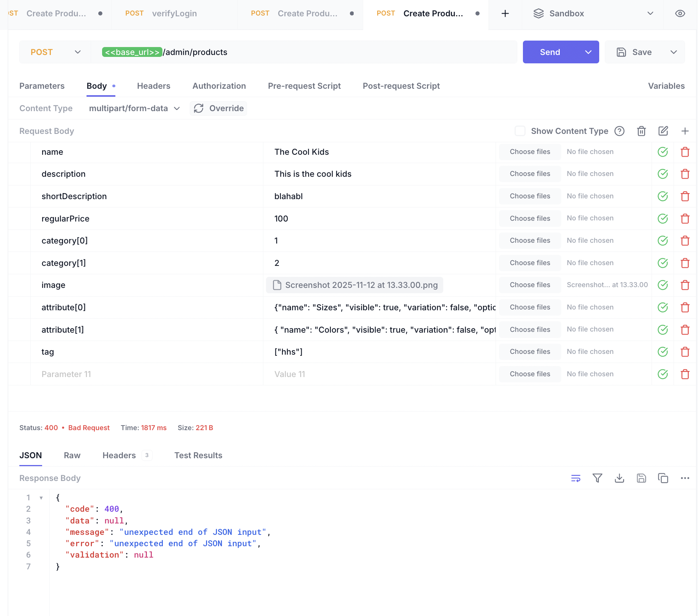Add a new body parameter with plus icon
Viewport: 699px width, 616px height.
pyautogui.click(x=685, y=131)
